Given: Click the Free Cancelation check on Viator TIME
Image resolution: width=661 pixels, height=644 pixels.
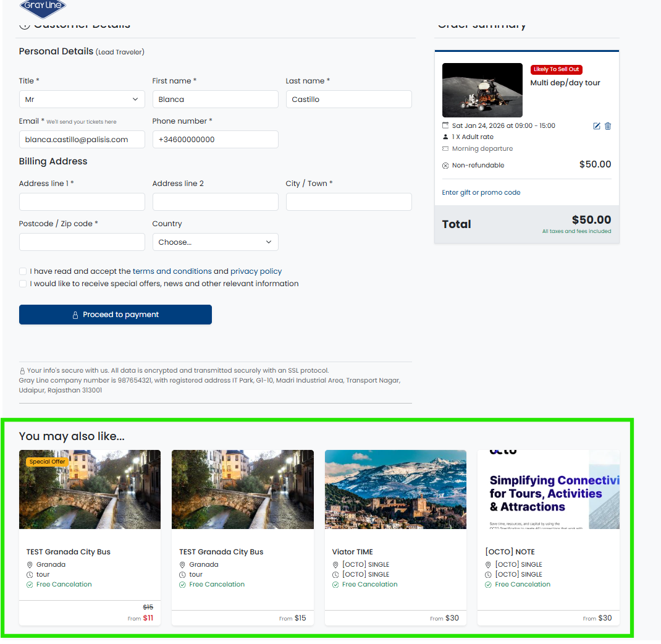Looking at the screenshot, I should click(x=335, y=585).
